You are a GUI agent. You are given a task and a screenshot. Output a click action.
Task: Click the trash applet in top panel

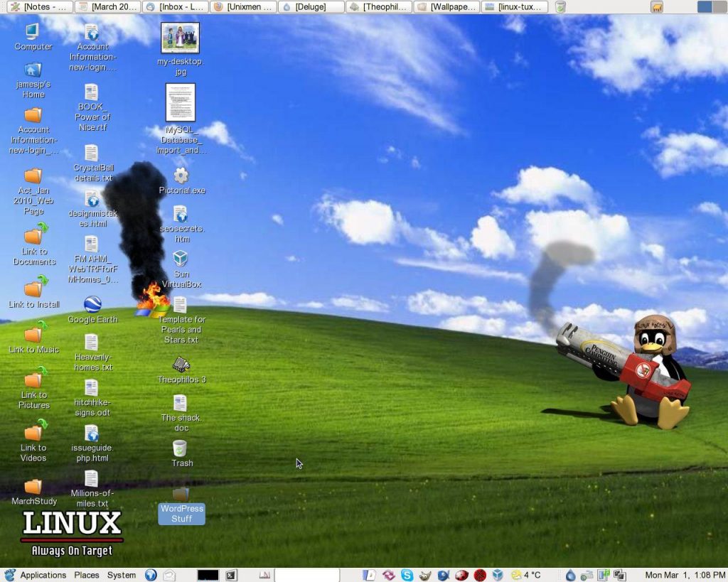[x=560, y=6]
